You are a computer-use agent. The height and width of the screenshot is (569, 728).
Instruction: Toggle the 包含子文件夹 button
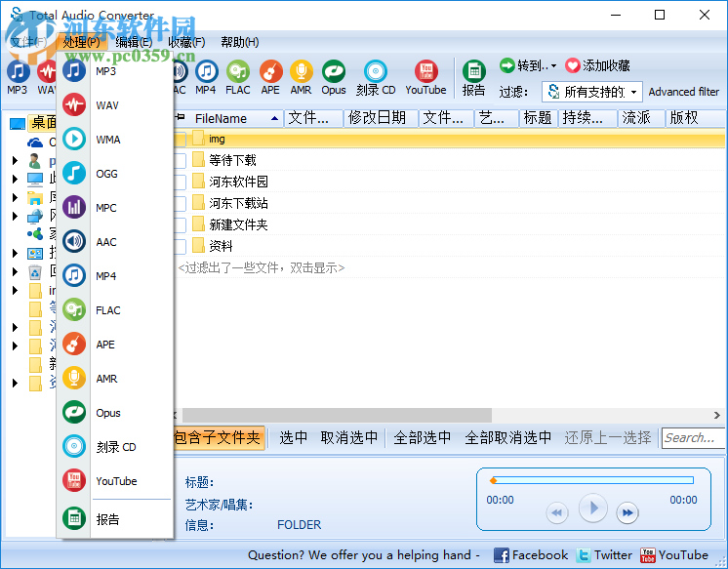(219, 437)
